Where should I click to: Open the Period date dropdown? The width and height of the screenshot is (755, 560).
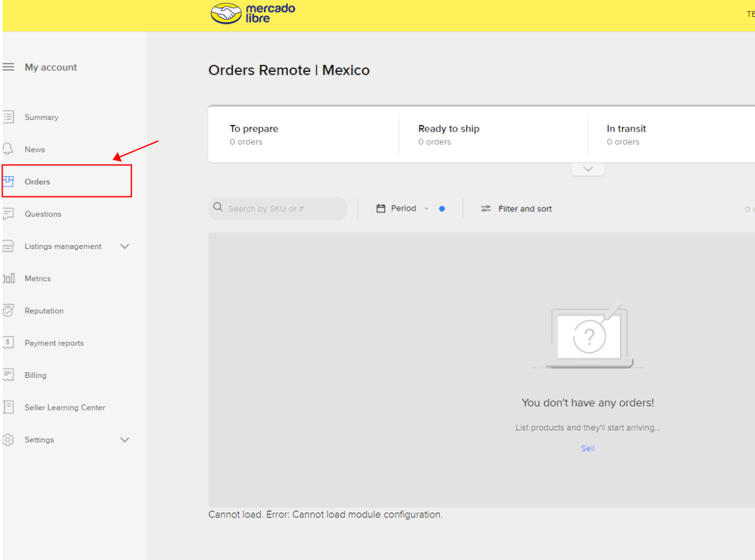(x=403, y=209)
